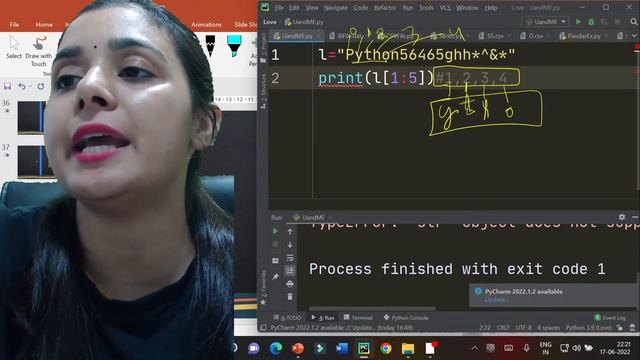Viewport: 640px width, 360px height.
Task: Expand the UandME run configuration dropdown
Action: click(545, 22)
